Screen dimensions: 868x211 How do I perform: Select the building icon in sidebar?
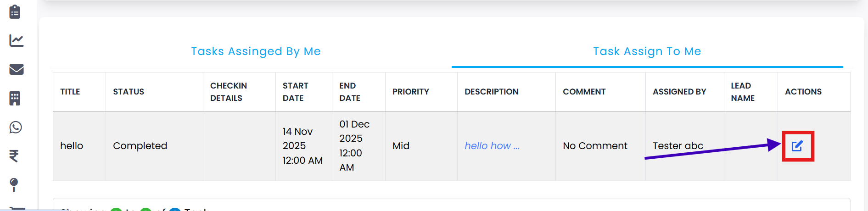point(15,98)
